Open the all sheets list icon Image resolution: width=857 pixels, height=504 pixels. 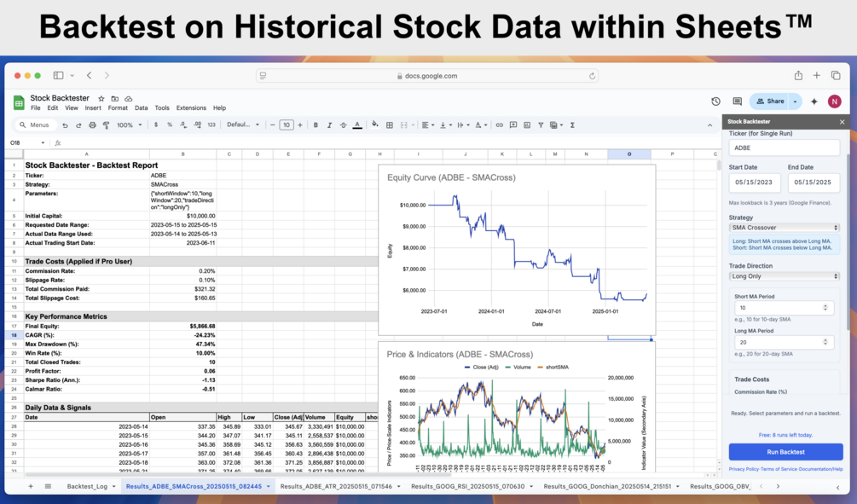48,486
